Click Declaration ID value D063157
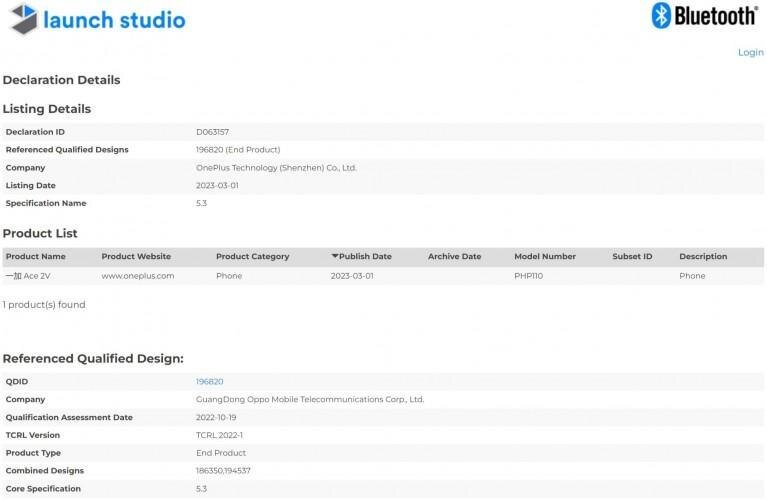Screen dimensions: 767x500 213,132
